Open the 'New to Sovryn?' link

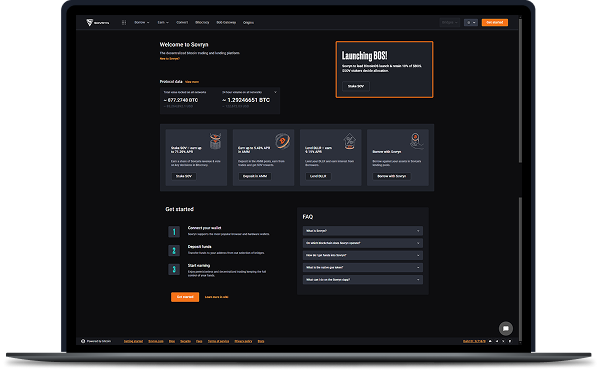(x=170, y=59)
